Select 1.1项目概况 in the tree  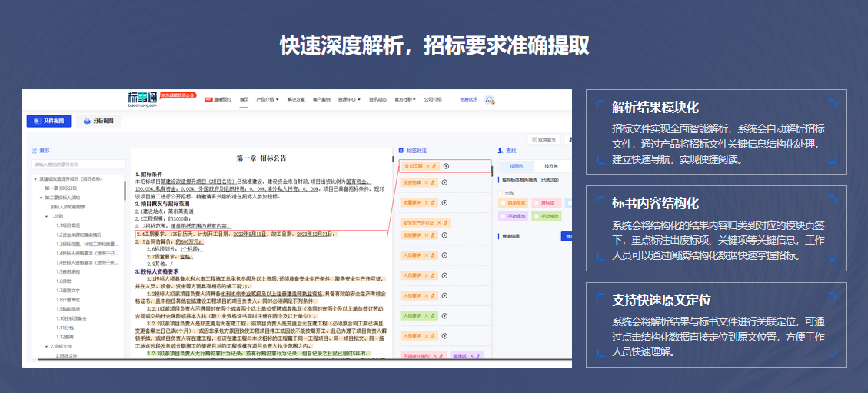[68, 225]
